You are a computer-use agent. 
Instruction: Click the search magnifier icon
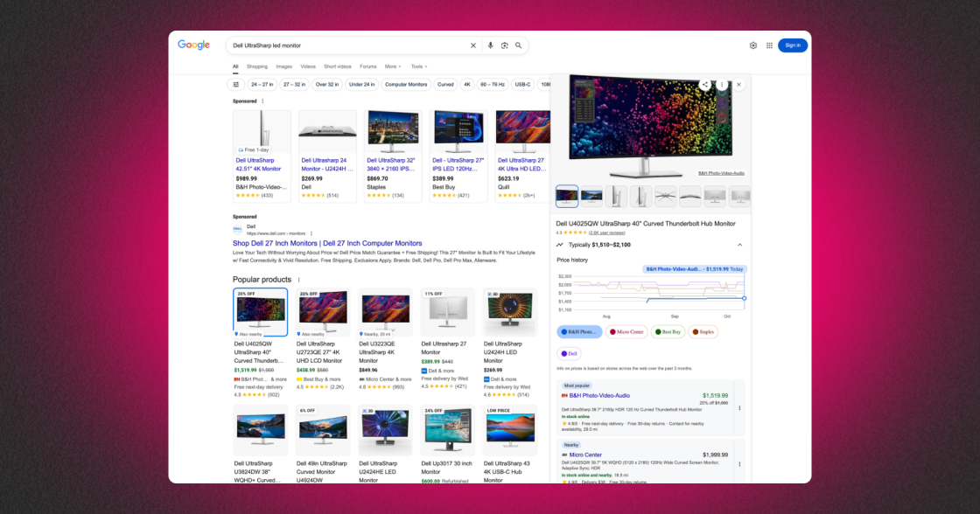click(518, 45)
